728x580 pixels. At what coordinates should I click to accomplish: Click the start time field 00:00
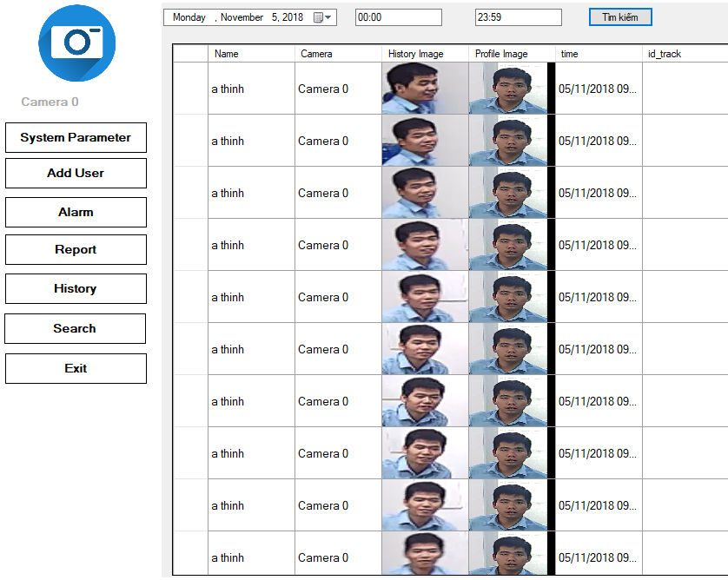[x=398, y=17]
